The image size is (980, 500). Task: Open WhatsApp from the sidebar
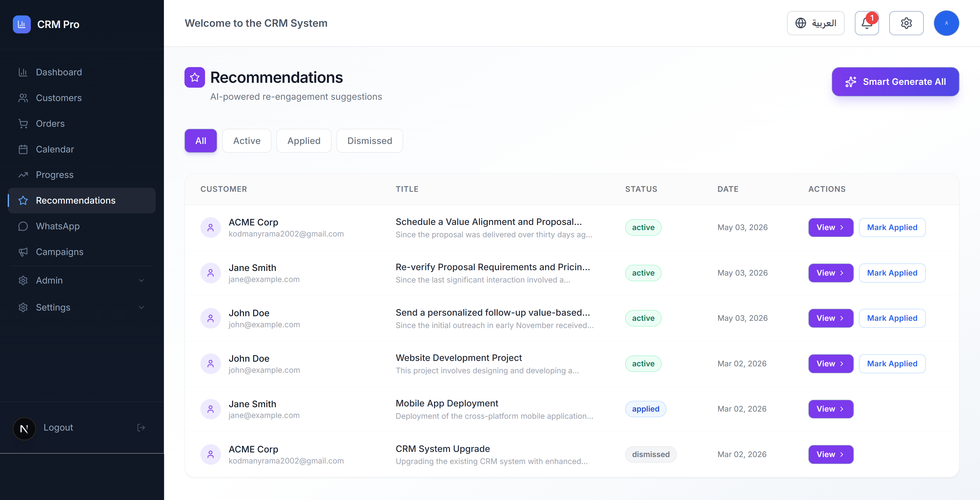[x=81, y=226]
